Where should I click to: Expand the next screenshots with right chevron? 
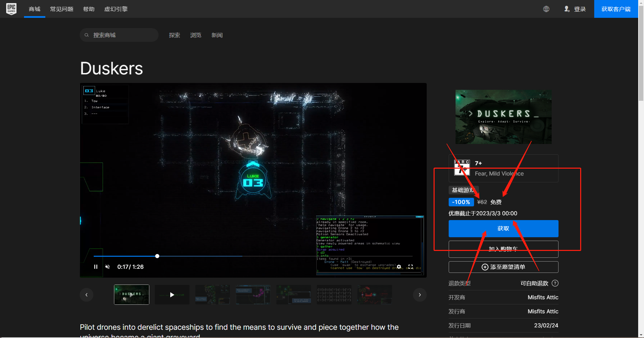[x=419, y=294]
